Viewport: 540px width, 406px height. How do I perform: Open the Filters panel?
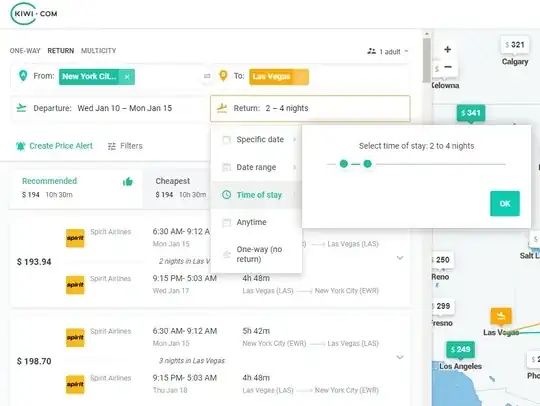pos(125,146)
